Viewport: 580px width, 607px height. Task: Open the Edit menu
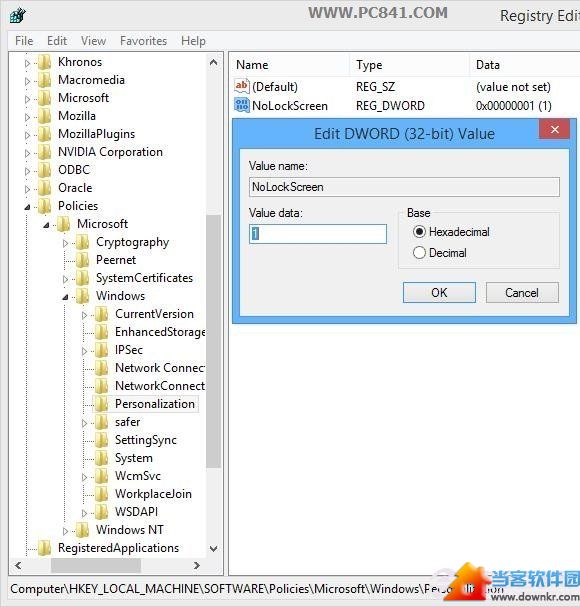click(57, 41)
